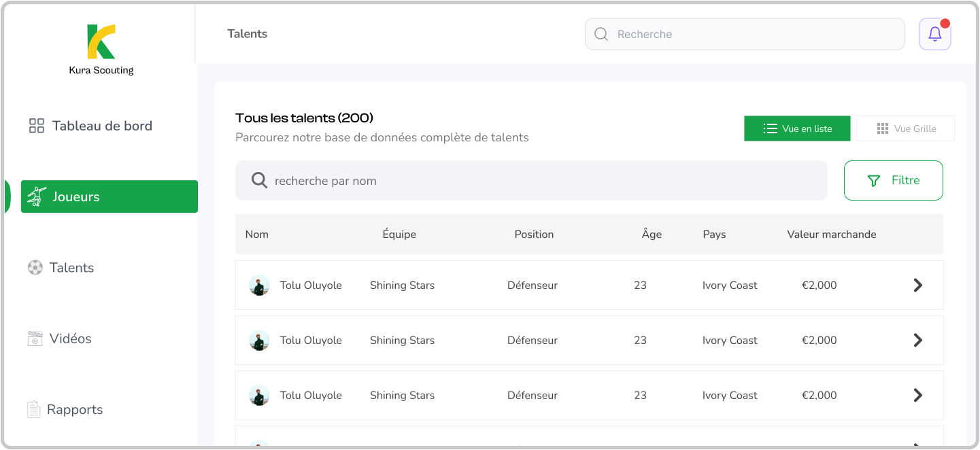Sort by the Valeur marchande column header

point(831,235)
